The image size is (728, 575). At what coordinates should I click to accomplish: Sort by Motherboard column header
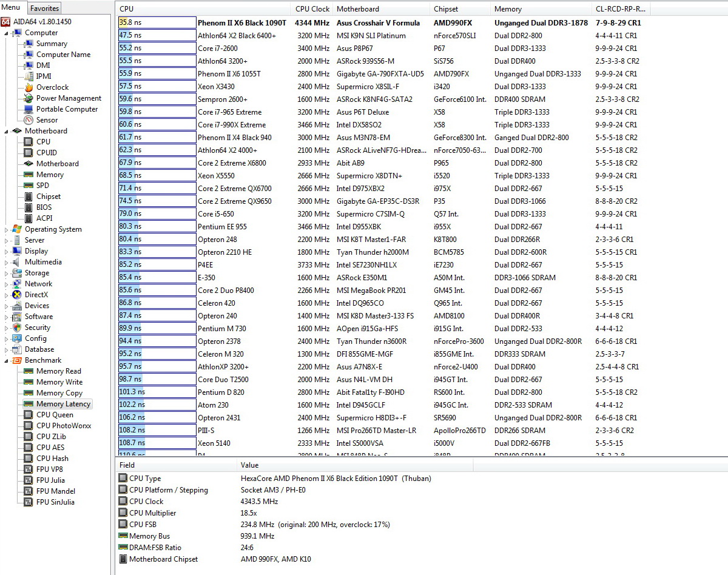382,9
